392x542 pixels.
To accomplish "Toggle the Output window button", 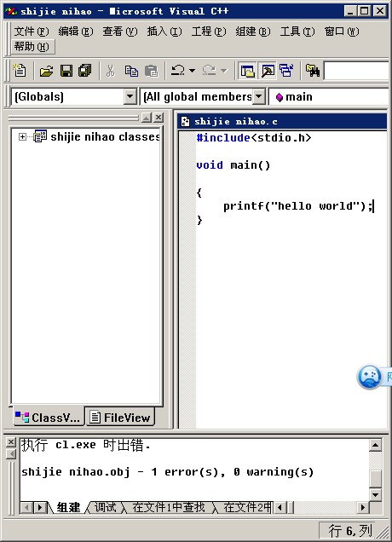I will 268,71.
